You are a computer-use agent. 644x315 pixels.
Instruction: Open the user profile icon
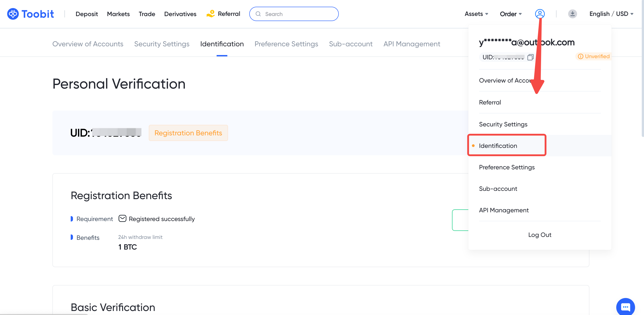click(540, 14)
